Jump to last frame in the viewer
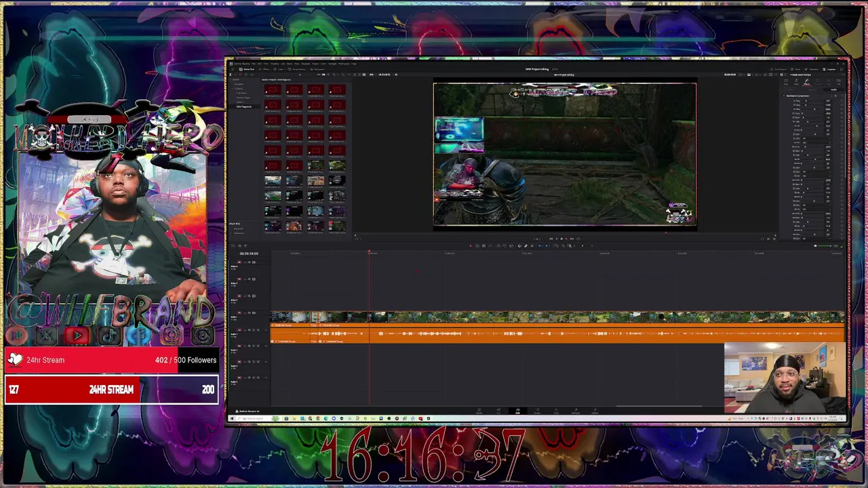The width and height of the screenshot is (868, 488). click(x=572, y=239)
